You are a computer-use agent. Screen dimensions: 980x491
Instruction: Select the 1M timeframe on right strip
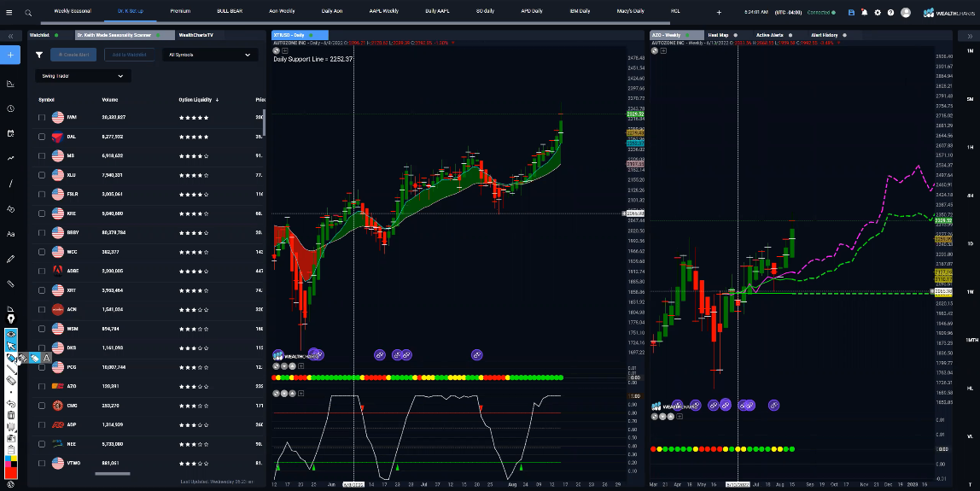coord(970,50)
